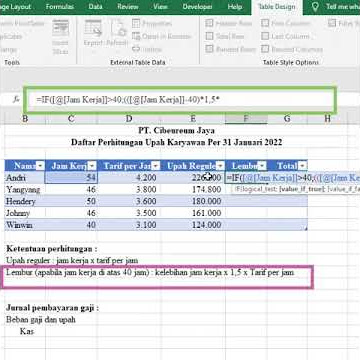This screenshot has height=360, width=360.
Task: Toggle the First Column checkbox
Action: tap(265, 23)
